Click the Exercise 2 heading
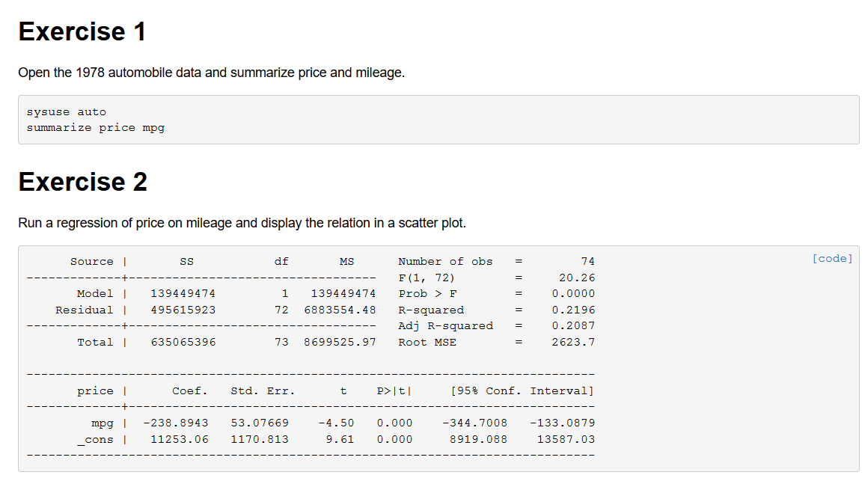Screen dimensions: 868x478 click(x=83, y=182)
